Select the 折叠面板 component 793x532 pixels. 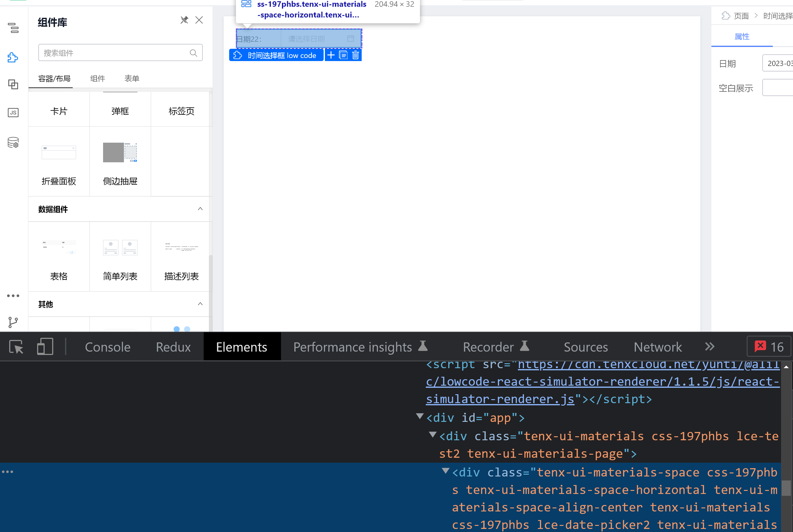59,162
